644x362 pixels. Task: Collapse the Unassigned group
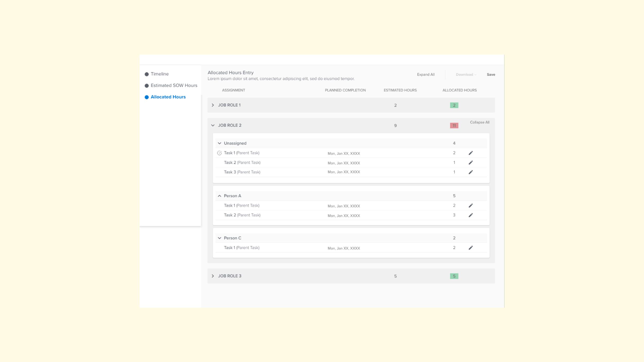tap(219, 143)
